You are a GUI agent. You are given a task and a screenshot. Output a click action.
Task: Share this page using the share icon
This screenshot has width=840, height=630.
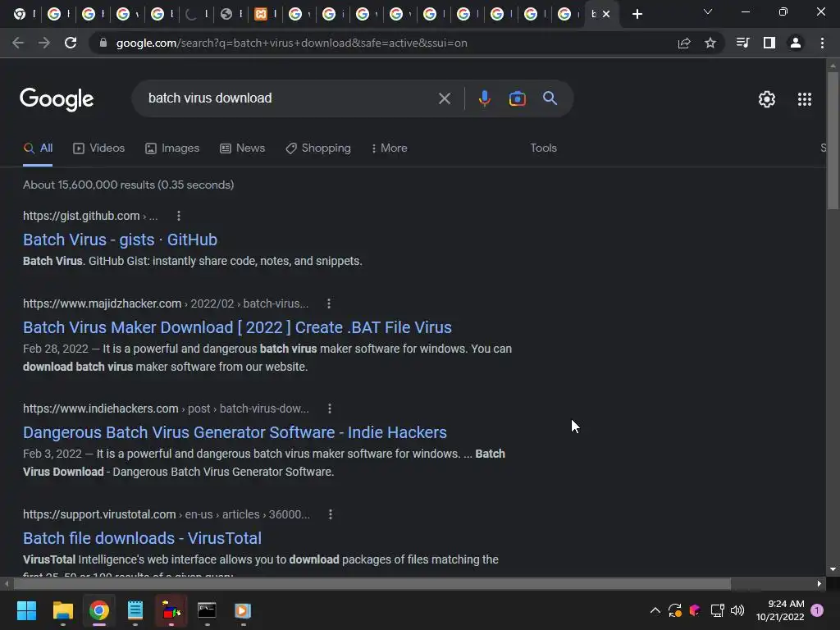click(x=684, y=43)
